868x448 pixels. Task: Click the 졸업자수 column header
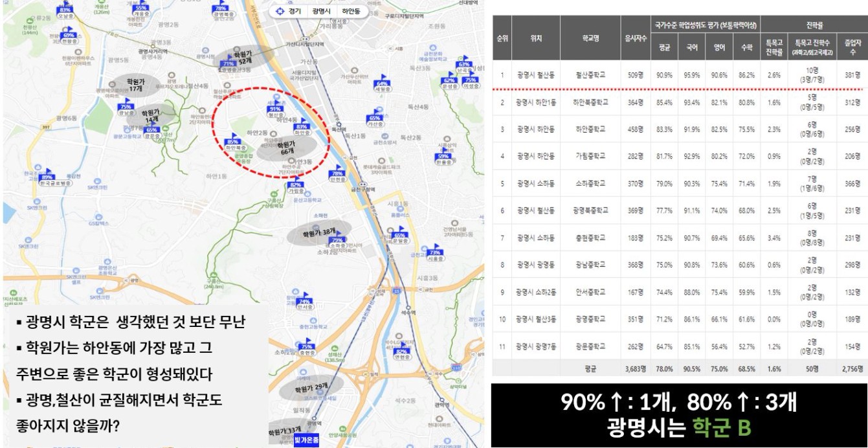pyautogui.click(x=852, y=47)
